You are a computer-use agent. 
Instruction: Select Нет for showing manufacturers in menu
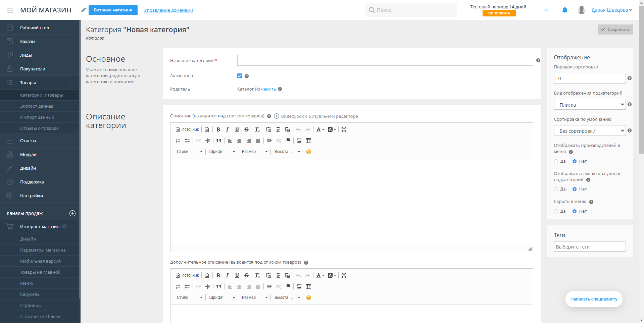(575, 161)
